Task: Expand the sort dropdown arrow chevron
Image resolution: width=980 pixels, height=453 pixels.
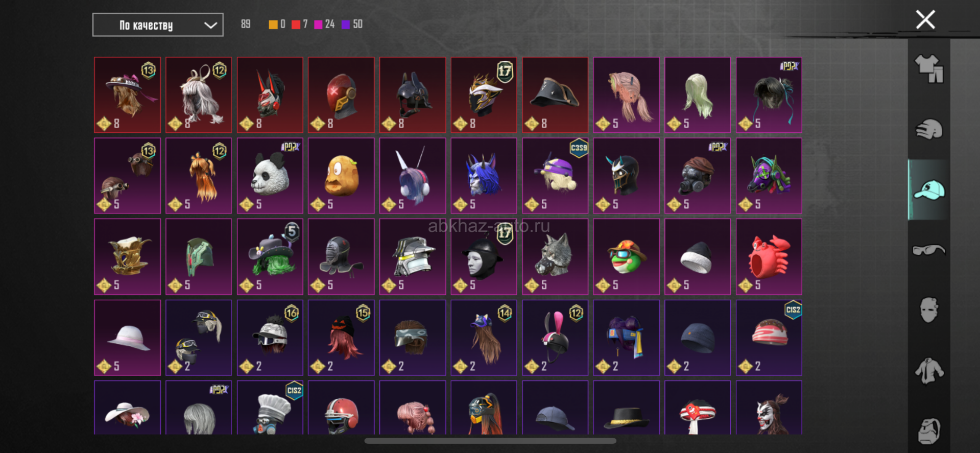Action: [x=210, y=26]
